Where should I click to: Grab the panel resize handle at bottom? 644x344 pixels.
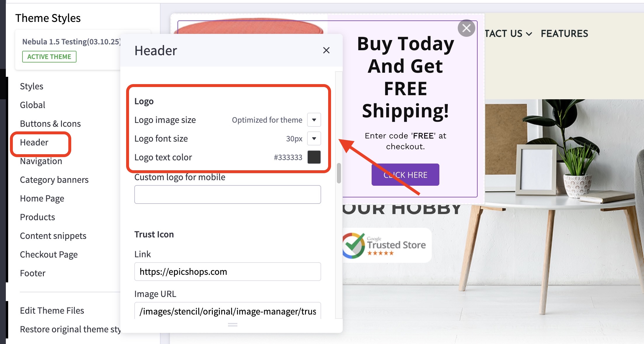point(233,325)
